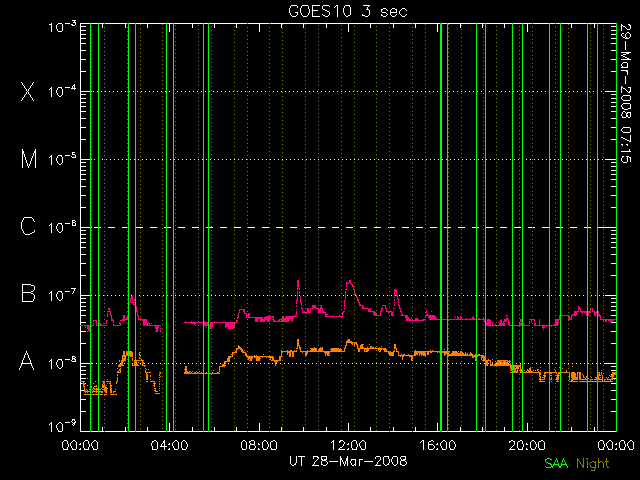Click the orange curve bump near 07:00
This screenshot has height=480, width=640.
(x=239, y=348)
